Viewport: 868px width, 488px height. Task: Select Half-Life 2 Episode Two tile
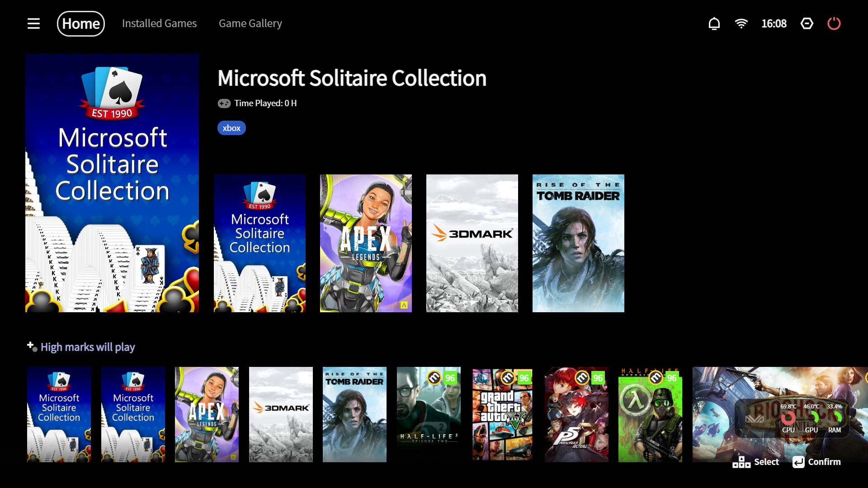pyautogui.click(x=429, y=414)
